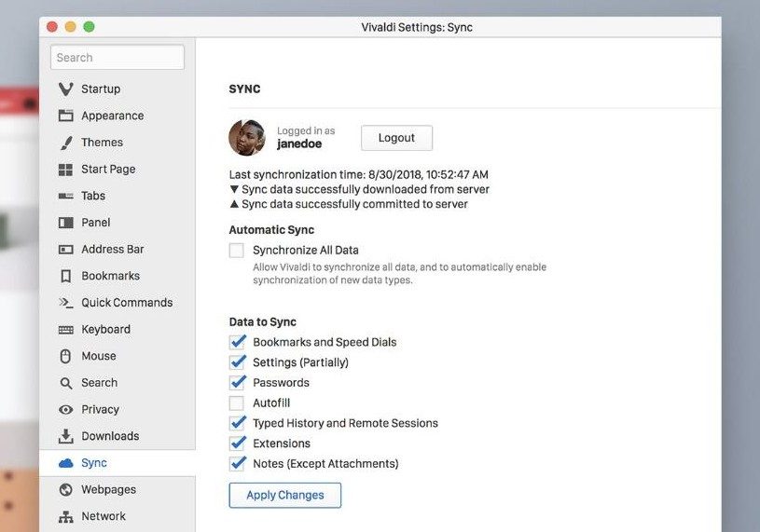The height and width of the screenshot is (532, 760).
Task: Enable Synchronize All Data checkbox
Action: click(237, 251)
